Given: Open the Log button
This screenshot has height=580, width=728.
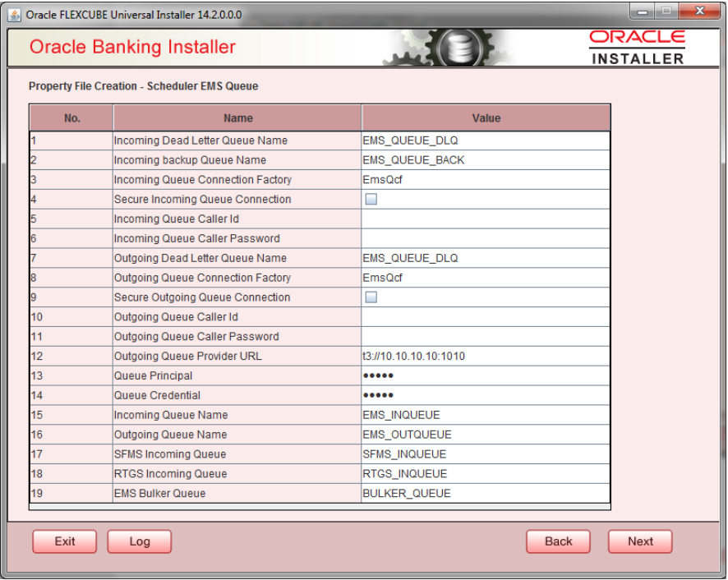Looking at the screenshot, I should [140, 541].
